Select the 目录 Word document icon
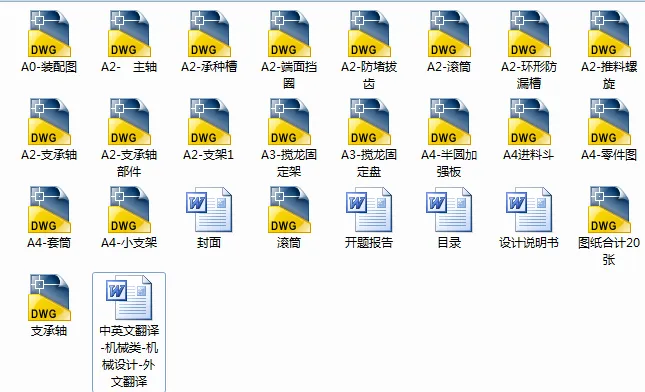The height and width of the screenshot is (392, 645). (449, 210)
